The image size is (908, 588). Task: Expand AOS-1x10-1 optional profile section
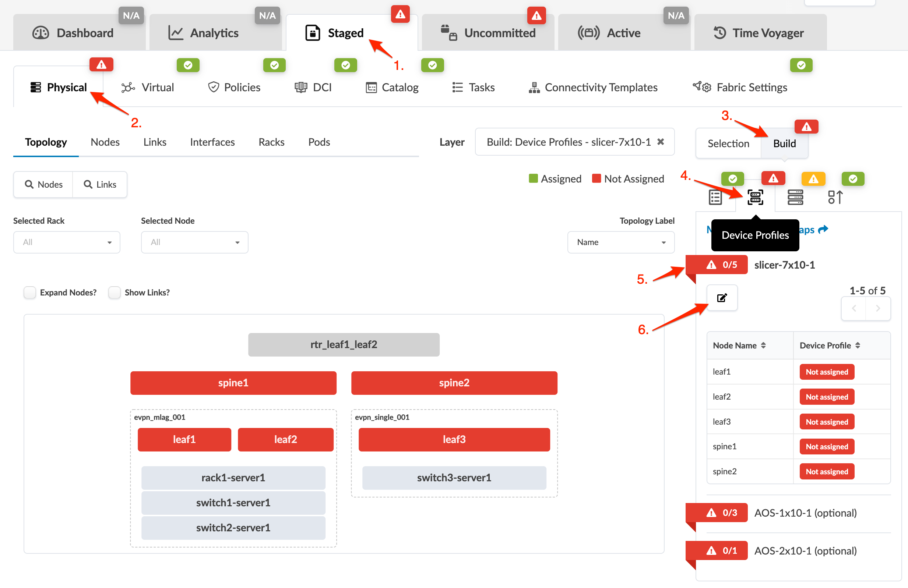pos(805,513)
